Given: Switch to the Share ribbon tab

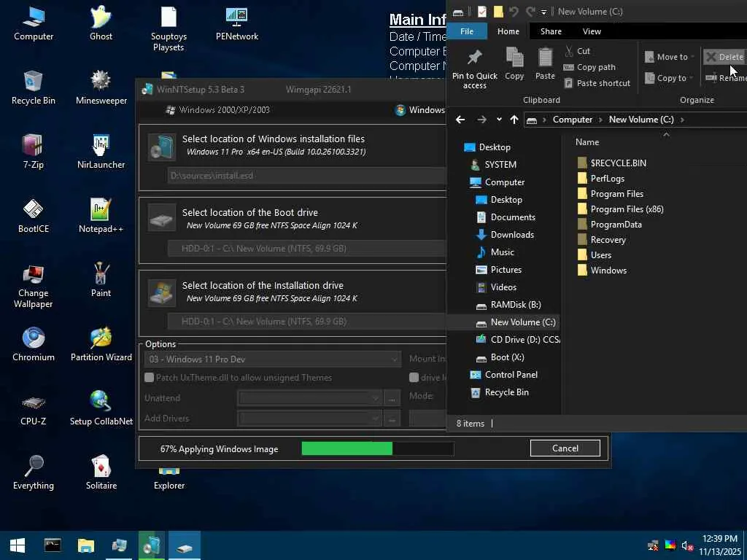Looking at the screenshot, I should [551, 31].
